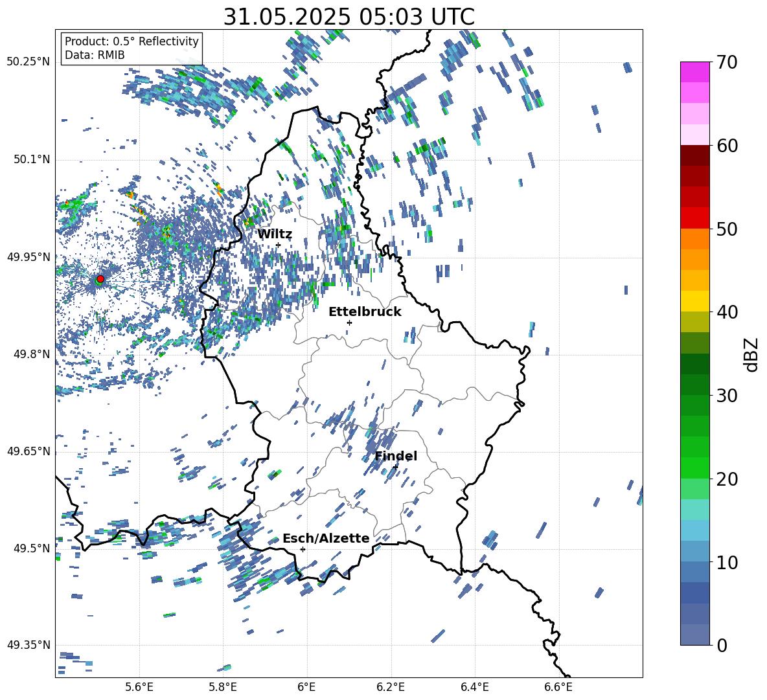767x700 pixels.
Task: Click the 31.05.2025 05:03 UTC title
Action: [349, 17]
